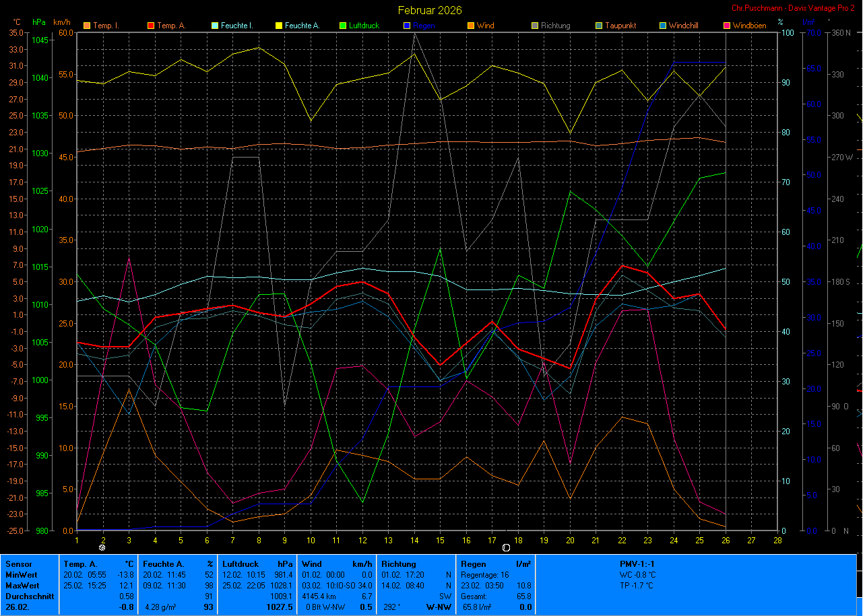
Task: Click day 14 on the x-axis
Action: coord(416,540)
